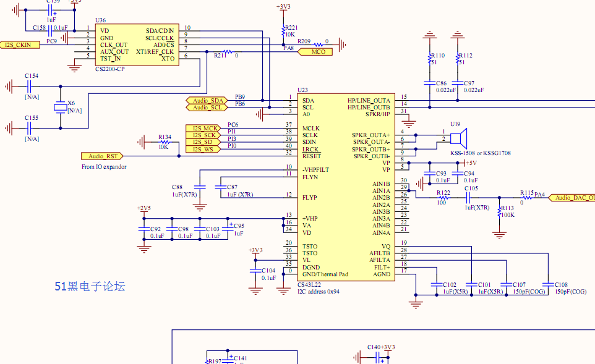Image resolution: width=595 pixels, height=364 pixels.
Task: Click the I2S_MCK port tag
Action: (x=203, y=128)
